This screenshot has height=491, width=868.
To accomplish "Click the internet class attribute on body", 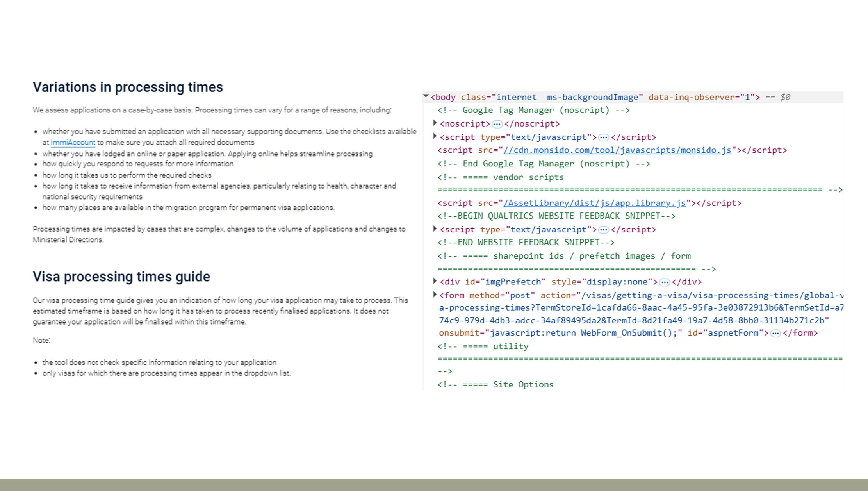I will (516, 96).
